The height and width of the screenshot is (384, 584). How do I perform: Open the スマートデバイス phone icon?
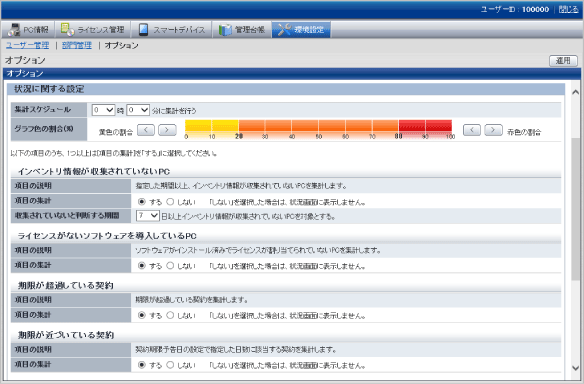click(x=143, y=30)
